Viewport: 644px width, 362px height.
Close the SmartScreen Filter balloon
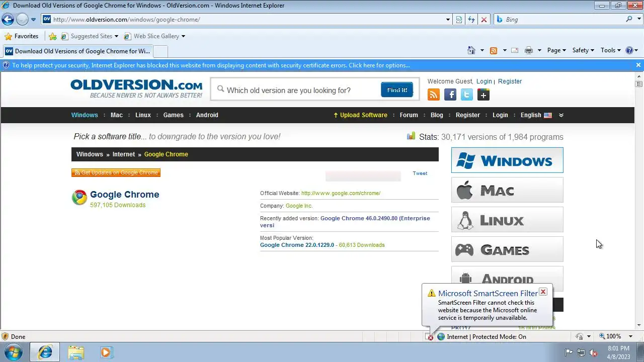coord(543,292)
